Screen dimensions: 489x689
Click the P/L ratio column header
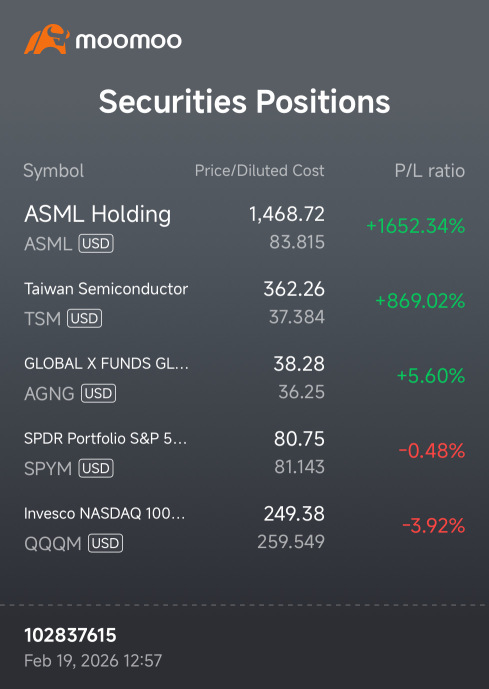430,171
